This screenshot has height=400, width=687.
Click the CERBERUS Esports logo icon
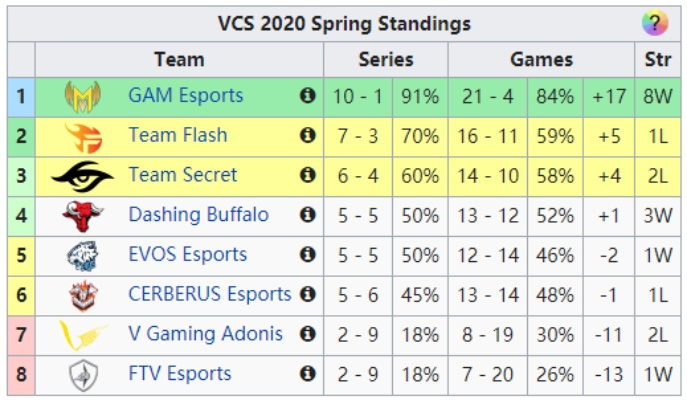coord(82,295)
